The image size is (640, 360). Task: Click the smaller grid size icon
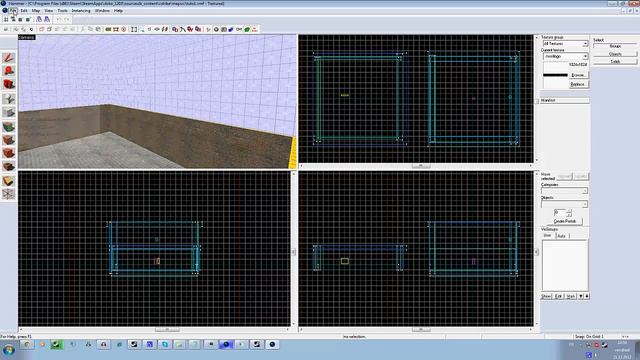click(20, 19)
